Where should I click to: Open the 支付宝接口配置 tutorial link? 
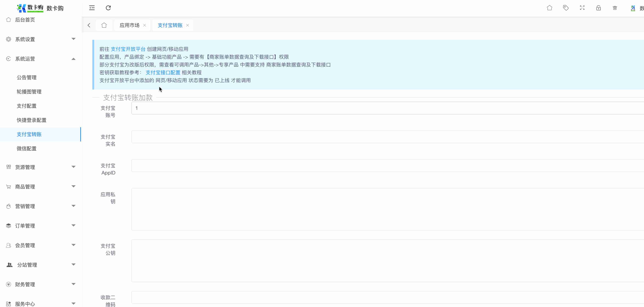(x=163, y=72)
